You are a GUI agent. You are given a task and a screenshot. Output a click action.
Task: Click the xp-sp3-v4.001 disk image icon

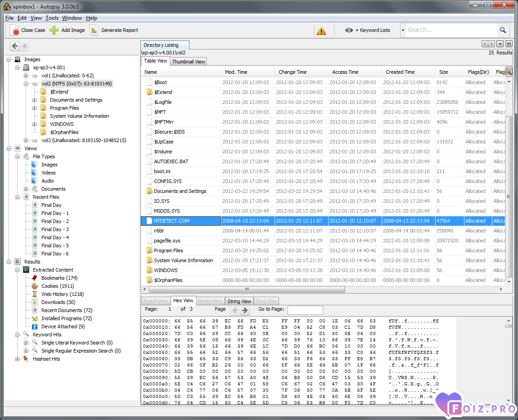[x=26, y=67]
